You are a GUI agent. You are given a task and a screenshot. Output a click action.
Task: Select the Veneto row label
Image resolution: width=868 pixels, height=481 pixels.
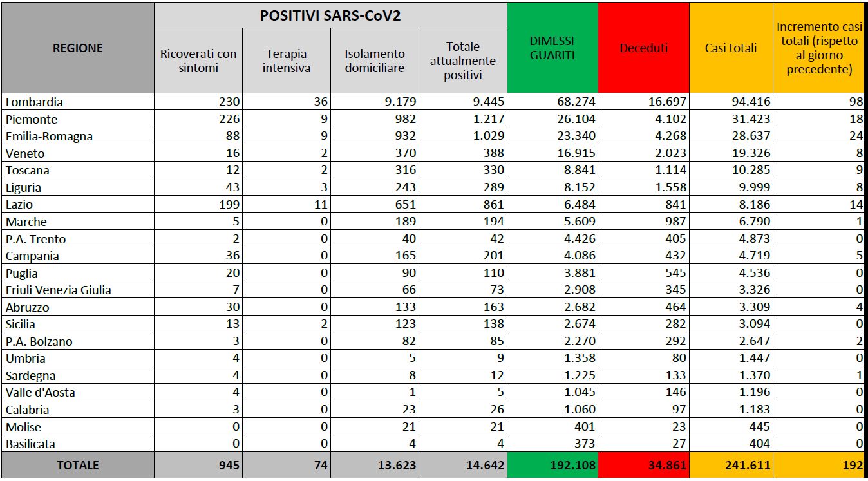click(x=25, y=154)
